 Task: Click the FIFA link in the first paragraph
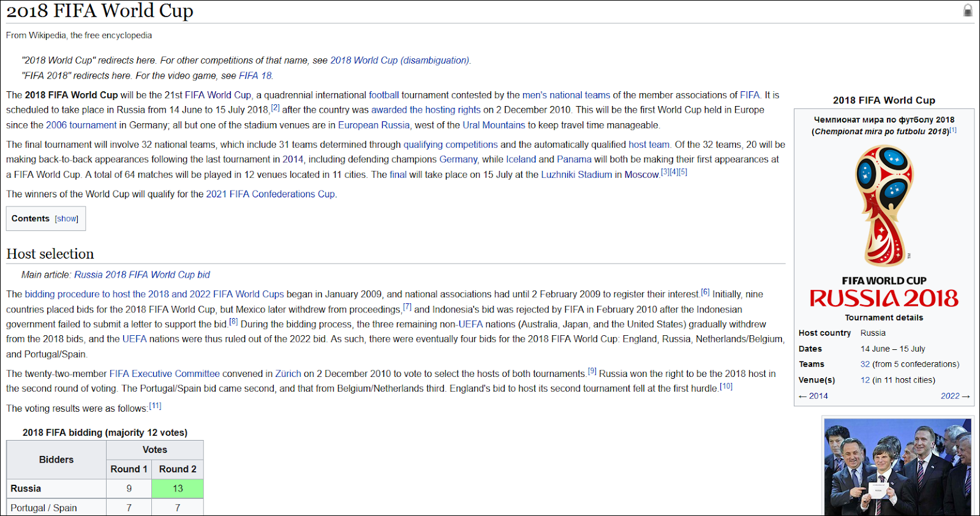pos(750,95)
